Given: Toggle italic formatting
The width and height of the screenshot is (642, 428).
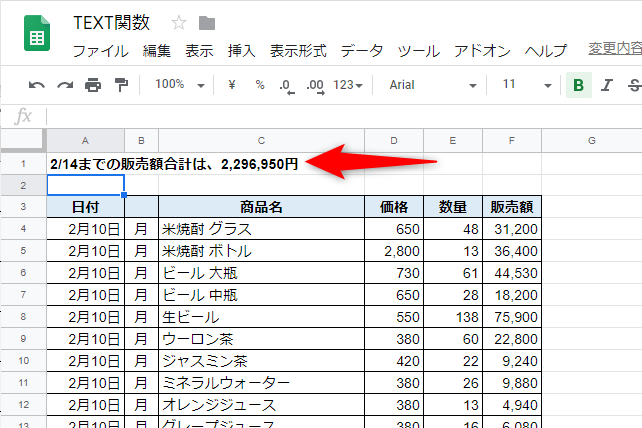Looking at the screenshot, I should 606,85.
